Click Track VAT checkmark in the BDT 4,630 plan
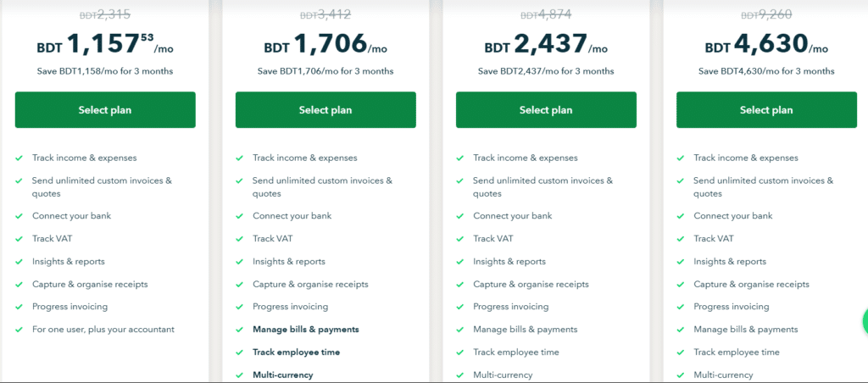The width and height of the screenshot is (868, 383). 681,239
